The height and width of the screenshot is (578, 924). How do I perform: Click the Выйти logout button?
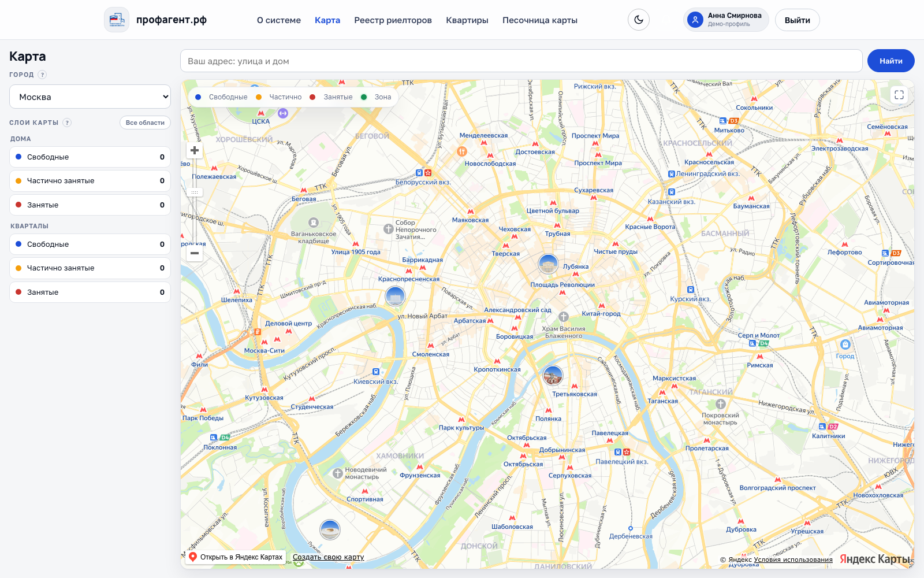[798, 20]
